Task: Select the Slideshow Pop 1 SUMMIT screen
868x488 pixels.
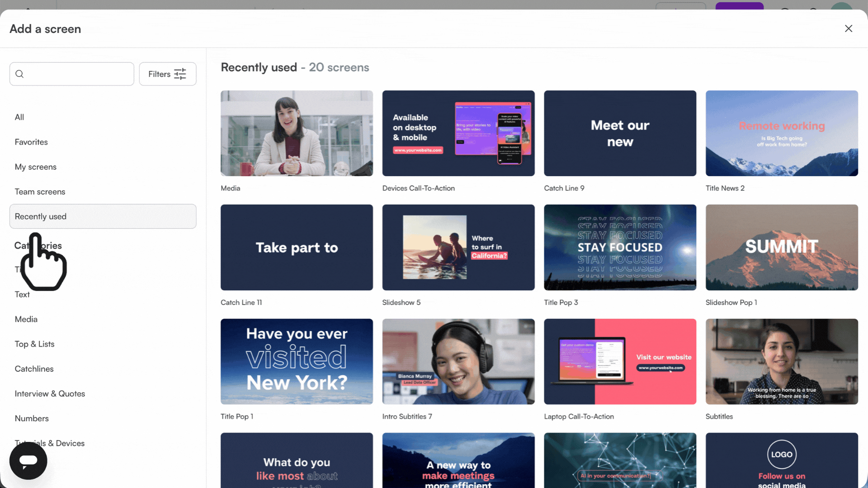Action: (x=782, y=248)
